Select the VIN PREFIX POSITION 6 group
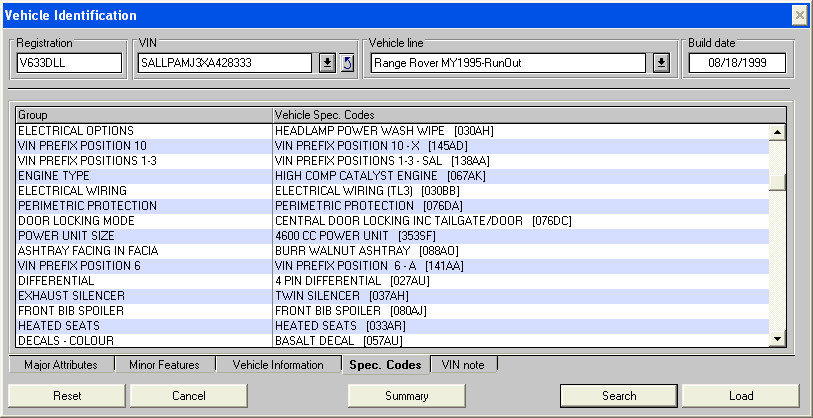Viewport: 813px width, 418px height. click(x=144, y=267)
